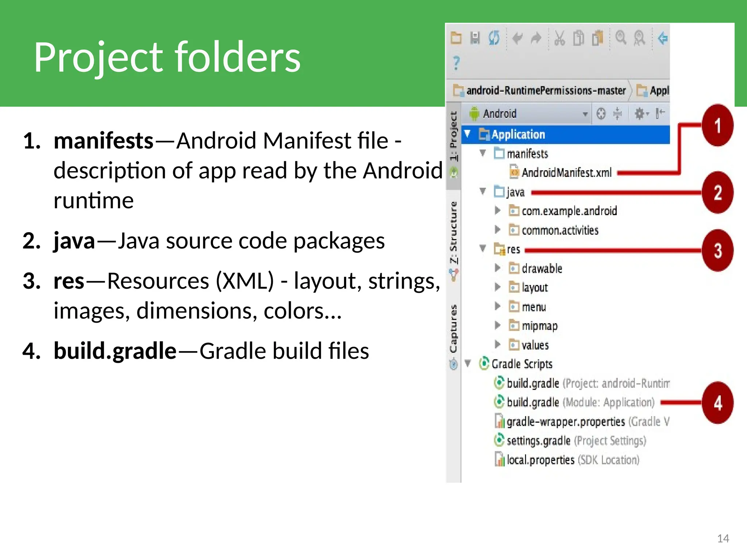Select settings.gradle (Project Settings) file
This screenshot has height=560, width=747.
pos(570,440)
